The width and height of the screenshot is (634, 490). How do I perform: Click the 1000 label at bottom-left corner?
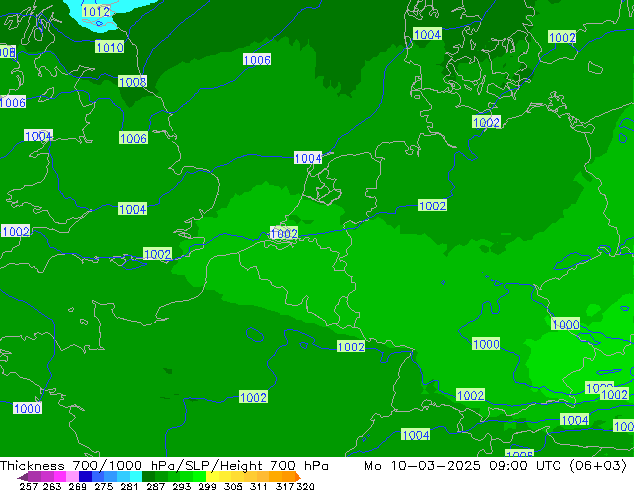(x=27, y=408)
